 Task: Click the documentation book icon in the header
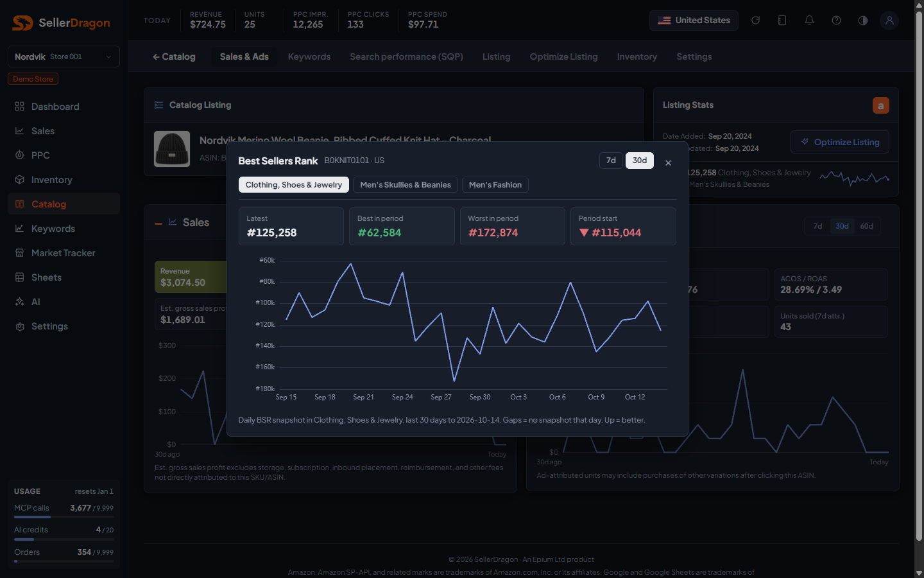782,21
